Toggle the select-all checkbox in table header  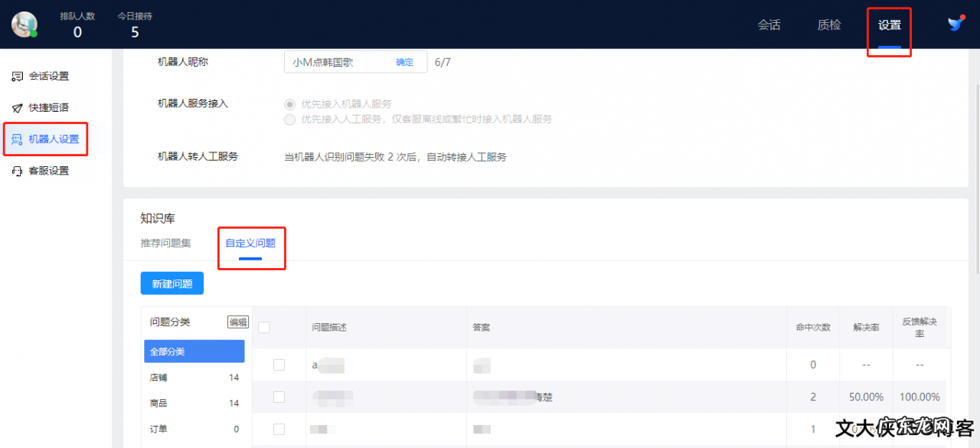click(262, 326)
